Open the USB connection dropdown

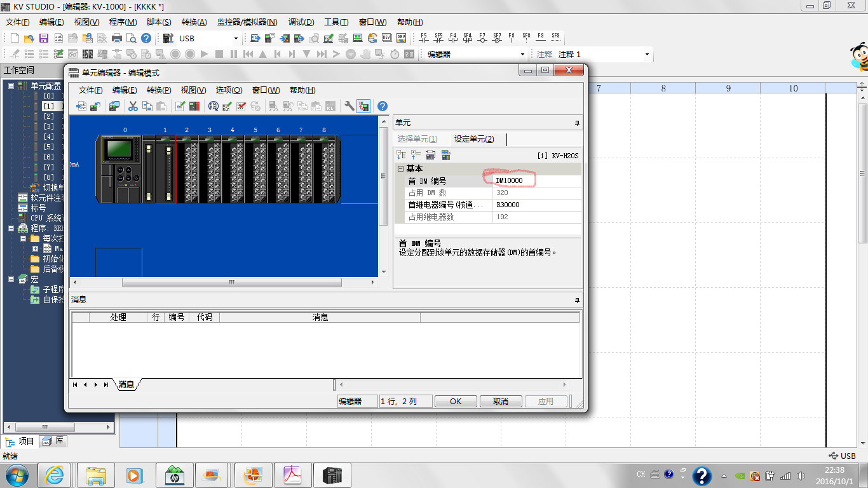pyautogui.click(x=236, y=39)
